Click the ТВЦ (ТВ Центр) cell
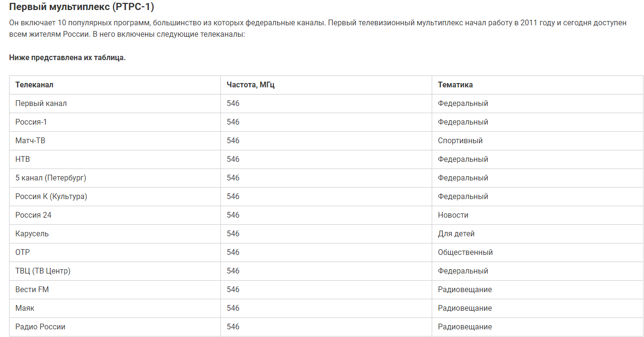The width and height of the screenshot is (644, 337). coord(115,271)
